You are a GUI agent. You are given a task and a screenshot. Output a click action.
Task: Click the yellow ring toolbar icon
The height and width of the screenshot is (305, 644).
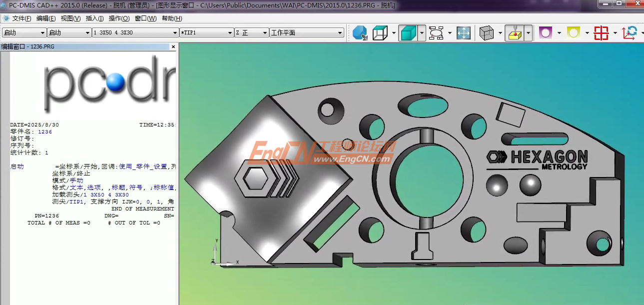(573, 33)
